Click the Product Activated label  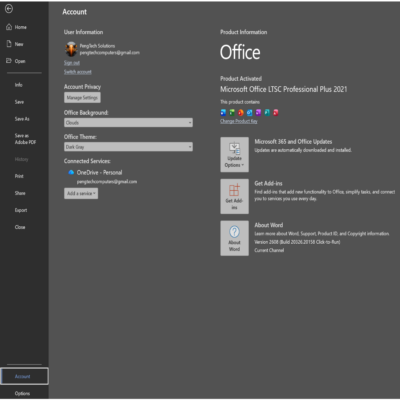pos(241,79)
